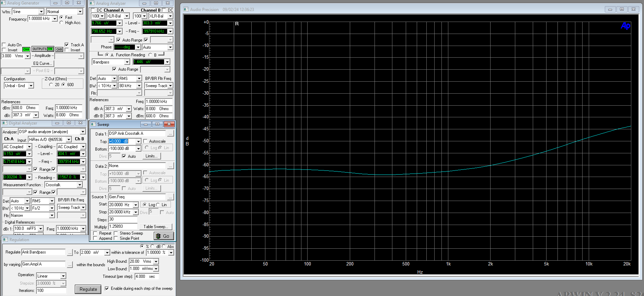Click the Multiply 1.25893 field

coord(123,227)
